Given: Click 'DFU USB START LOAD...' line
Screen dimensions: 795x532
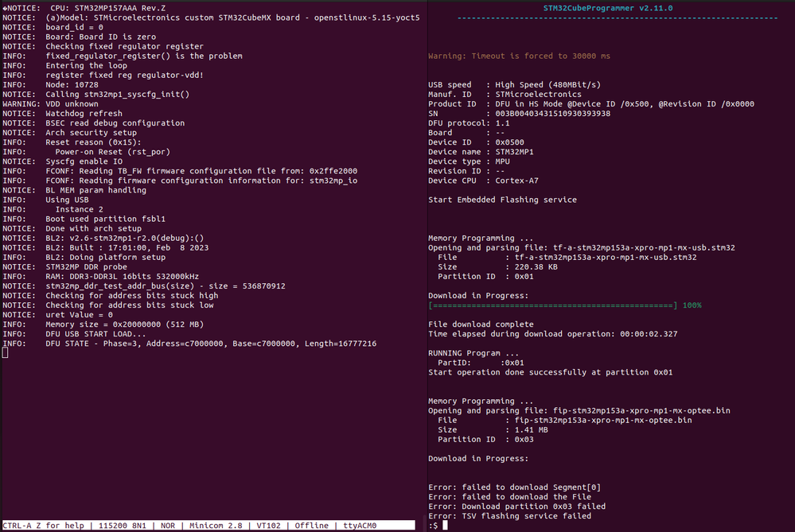Looking at the screenshot, I should (74, 335).
